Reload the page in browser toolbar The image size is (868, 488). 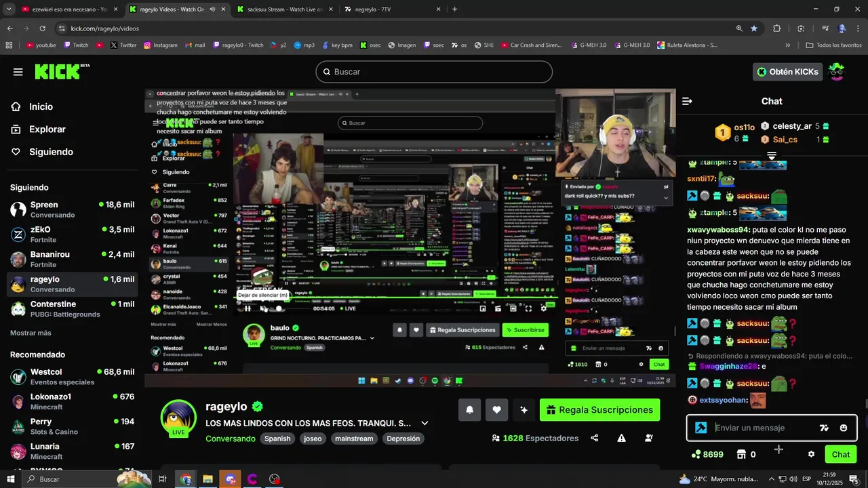click(42, 28)
